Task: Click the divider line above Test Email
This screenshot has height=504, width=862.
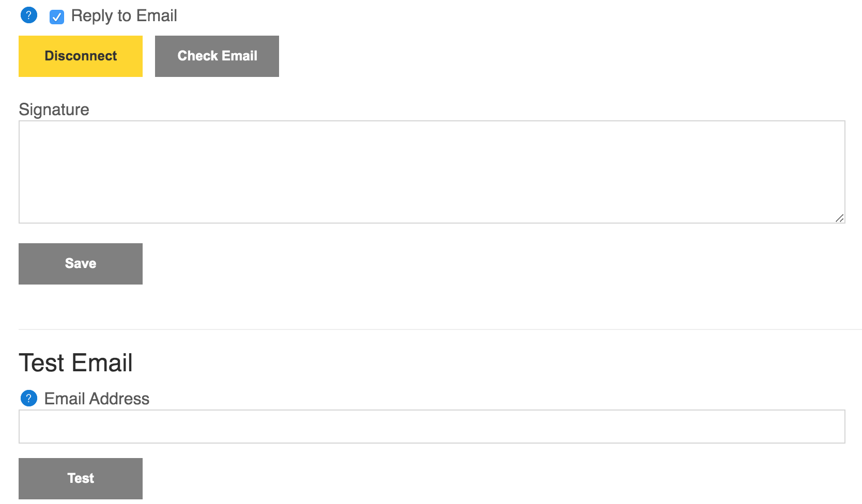Action: [439, 329]
